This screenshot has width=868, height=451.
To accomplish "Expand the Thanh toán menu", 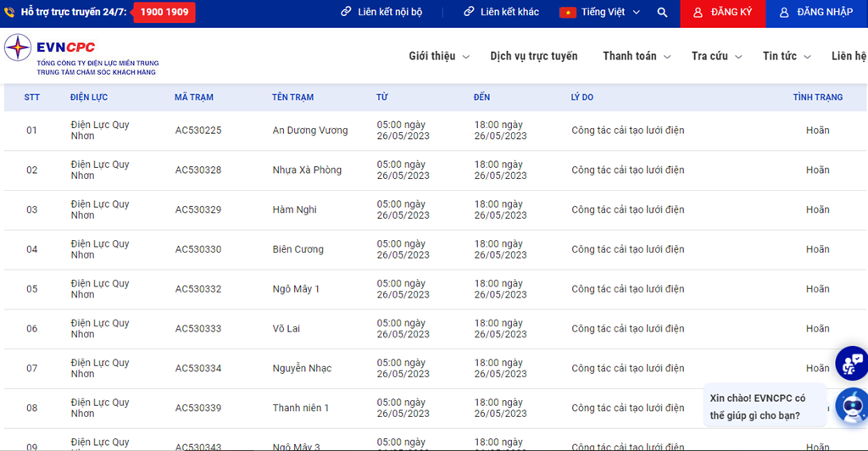I will tap(637, 56).
